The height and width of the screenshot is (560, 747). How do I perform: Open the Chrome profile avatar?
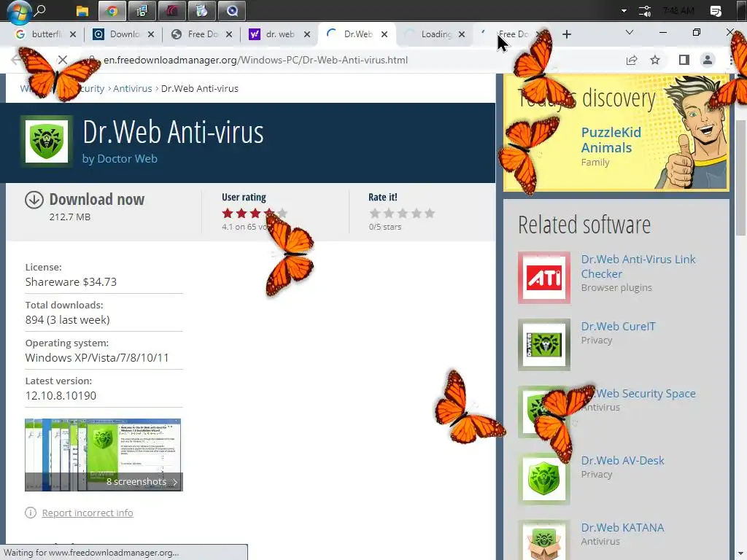click(708, 60)
